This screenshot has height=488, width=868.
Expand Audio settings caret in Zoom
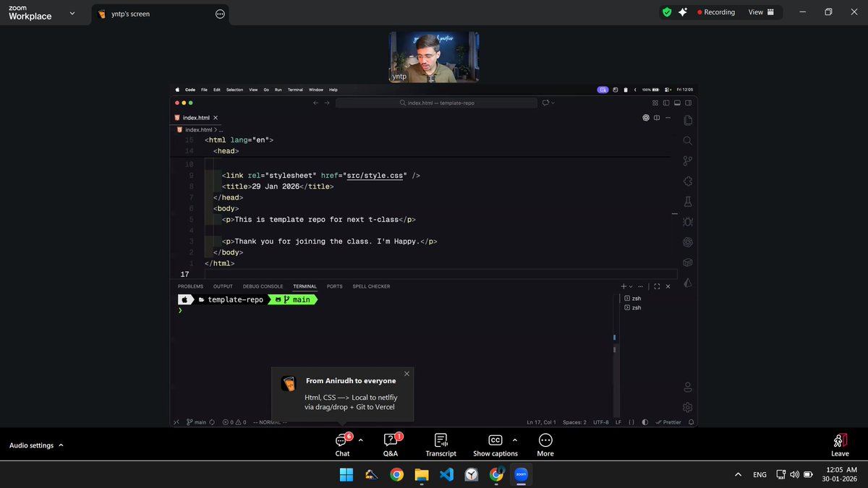[61, 445]
